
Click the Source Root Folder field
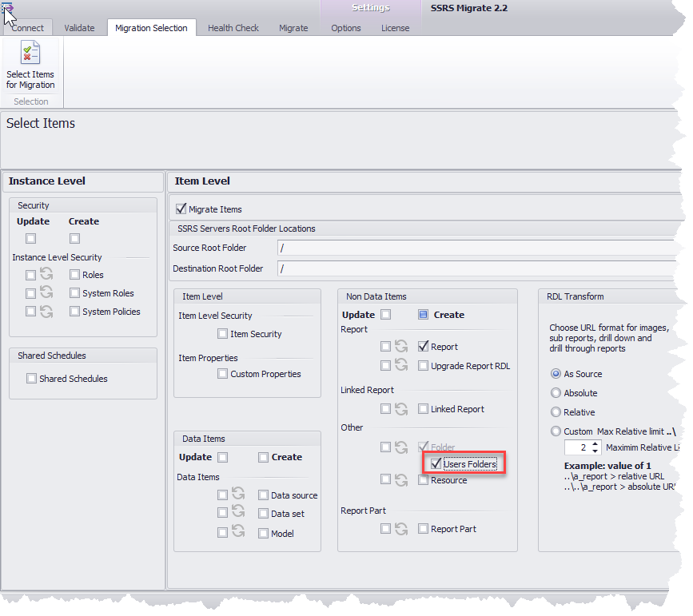tap(476, 248)
